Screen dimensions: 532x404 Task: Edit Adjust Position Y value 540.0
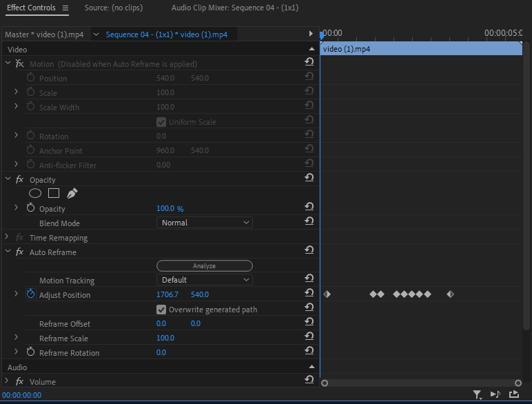click(x=200, y=294)
